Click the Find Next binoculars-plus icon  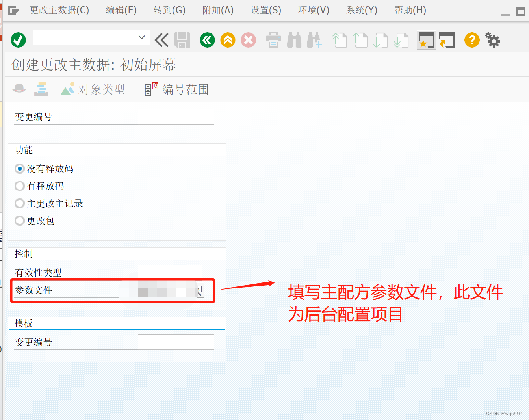pyautogui.click(x=314, y=40)
